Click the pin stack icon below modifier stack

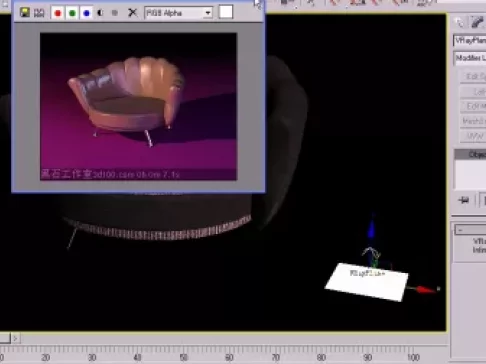pos(464,200)
